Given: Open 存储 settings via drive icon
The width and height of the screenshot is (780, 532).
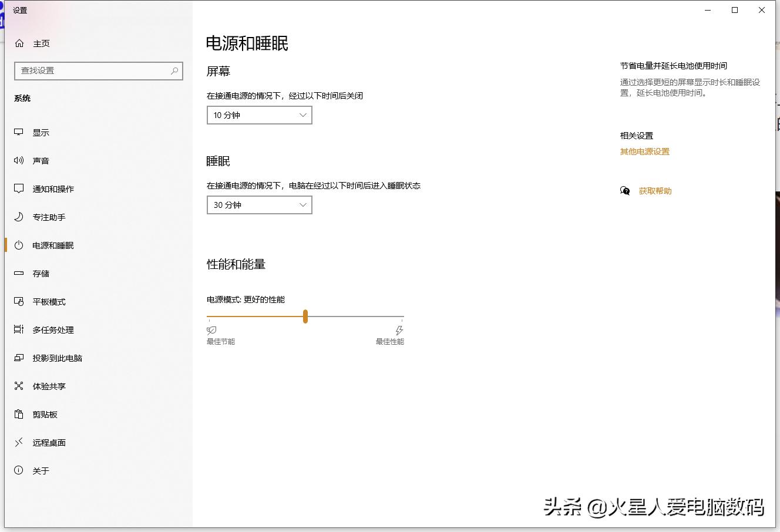Looking at the screenshot, I should pos(20,273).
